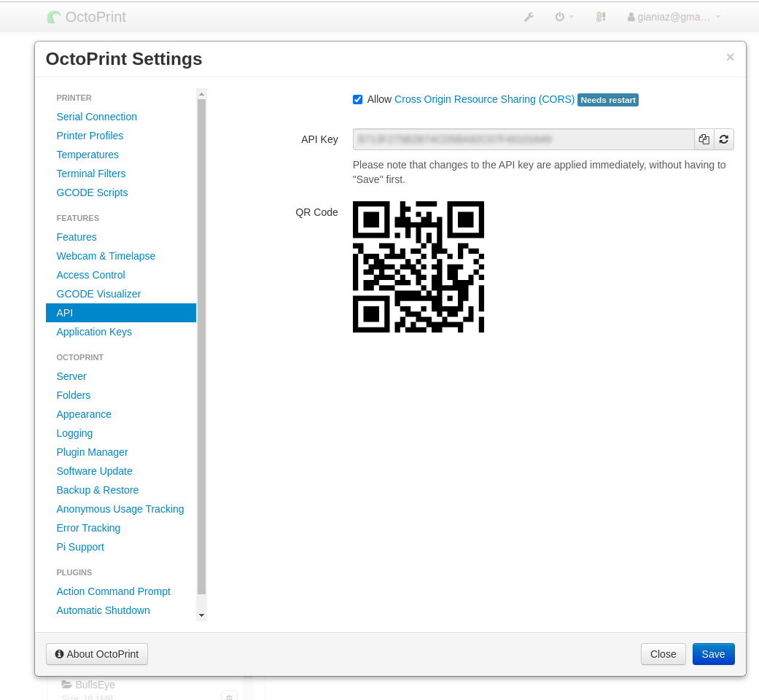The image size is (759, 700).
Task: Open Printer Profiles settings
Action: (90, 136)
